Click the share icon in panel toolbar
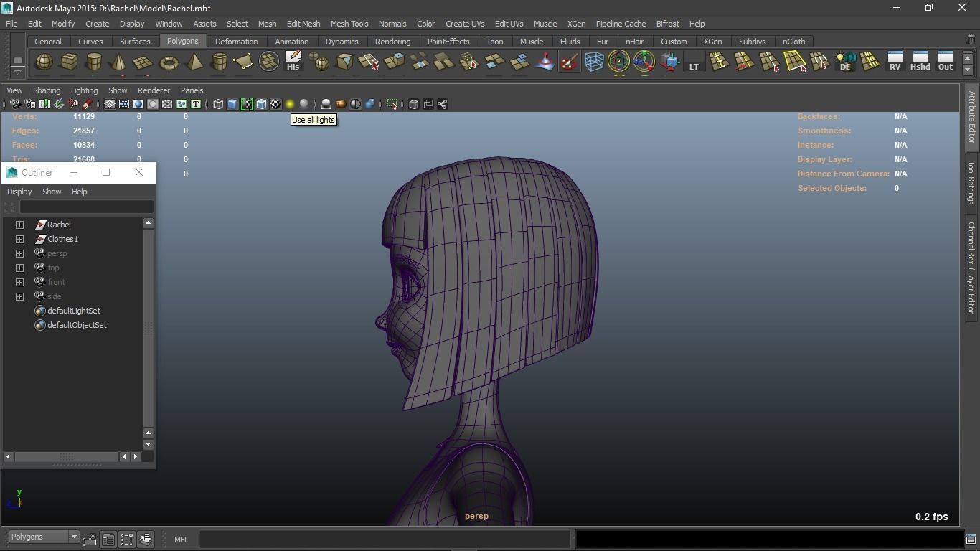This screenshot has width=980, height=551. 442,104
